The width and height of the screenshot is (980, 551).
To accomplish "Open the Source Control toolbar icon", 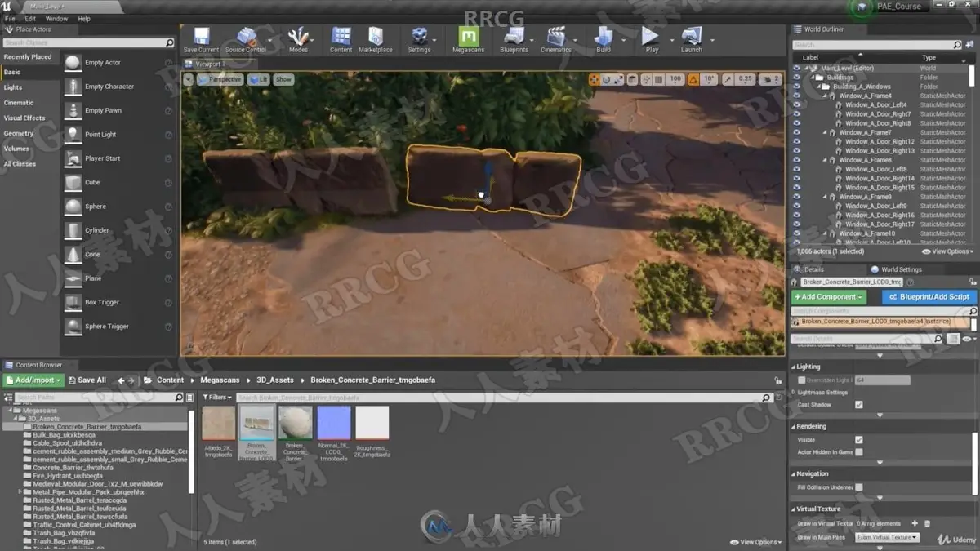I will [x=246, y=38].
